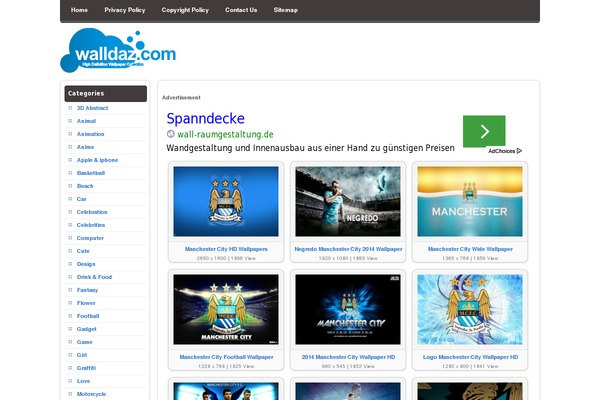Click 2014 Manchester City Wallpaper HD title
Screen dimensions: 600x400
pyautogui.click(x=348, y=357)
